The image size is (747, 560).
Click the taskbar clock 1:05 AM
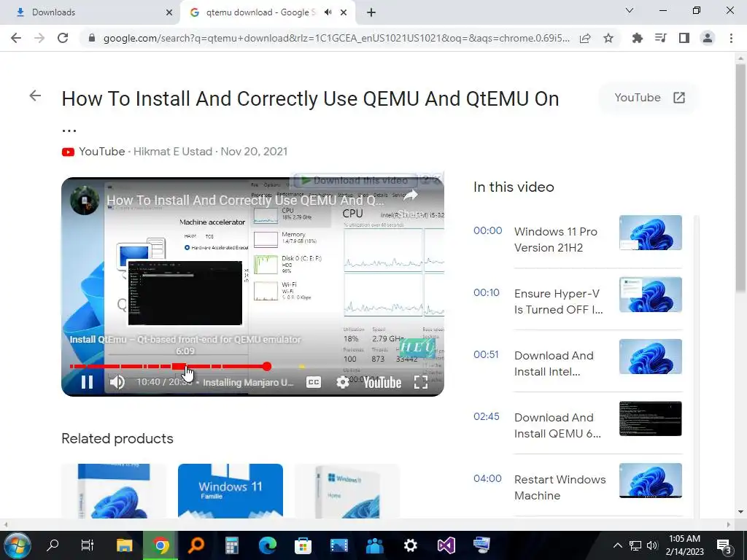pyautogui.click(x=684, y=539)
